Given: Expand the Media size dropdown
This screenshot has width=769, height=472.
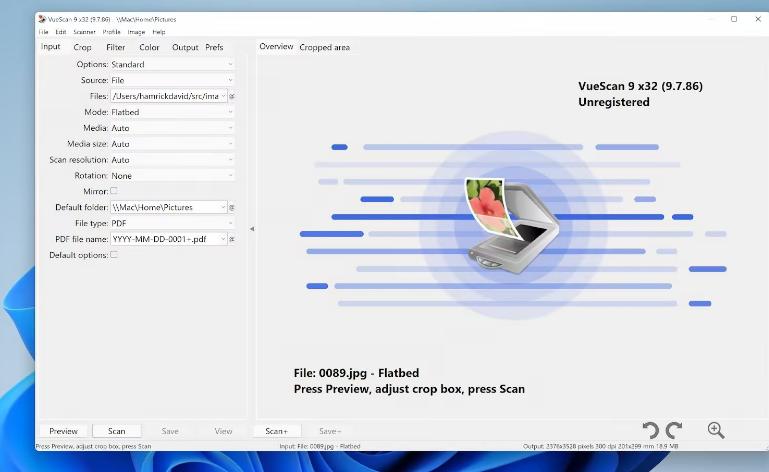Looking at the screenshot, I should (x=172, y=144).
